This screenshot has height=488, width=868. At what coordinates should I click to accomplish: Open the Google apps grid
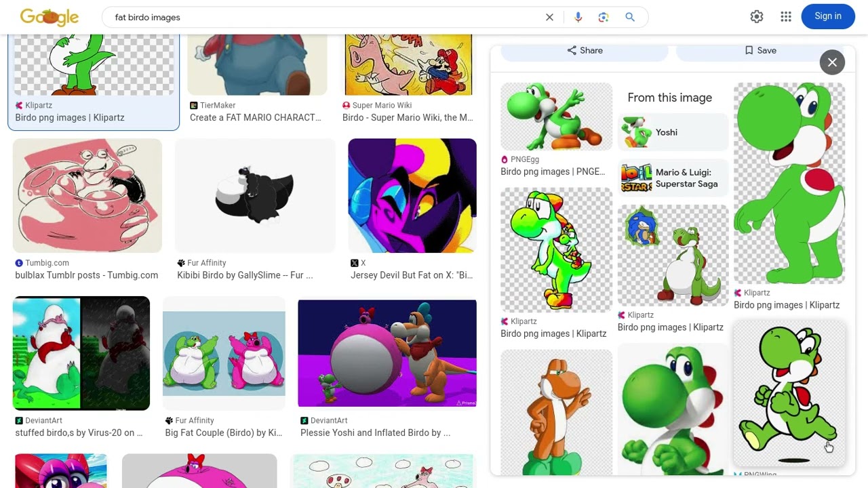786,17
